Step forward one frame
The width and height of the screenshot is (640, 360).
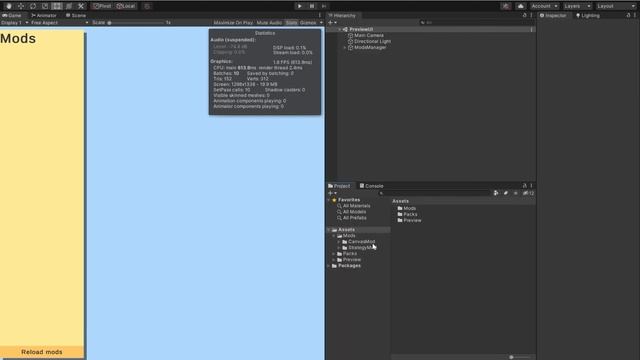pos(324,6)
